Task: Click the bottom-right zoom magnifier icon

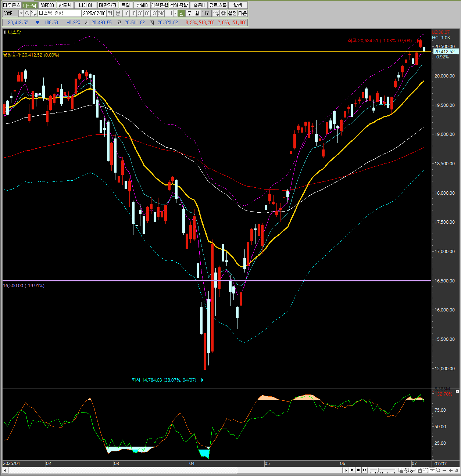Action: click(x=438, y=470)
